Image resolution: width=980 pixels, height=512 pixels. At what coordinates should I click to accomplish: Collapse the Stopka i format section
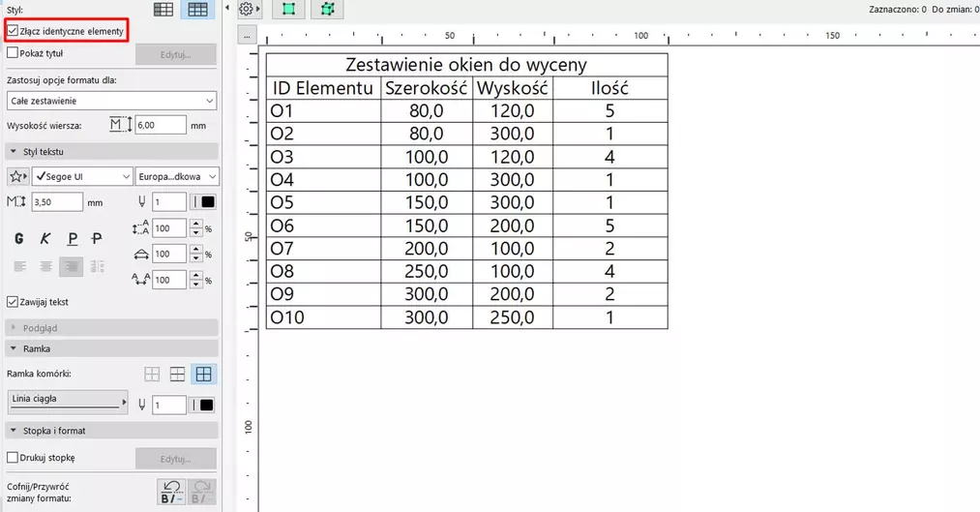coord(14,431)
